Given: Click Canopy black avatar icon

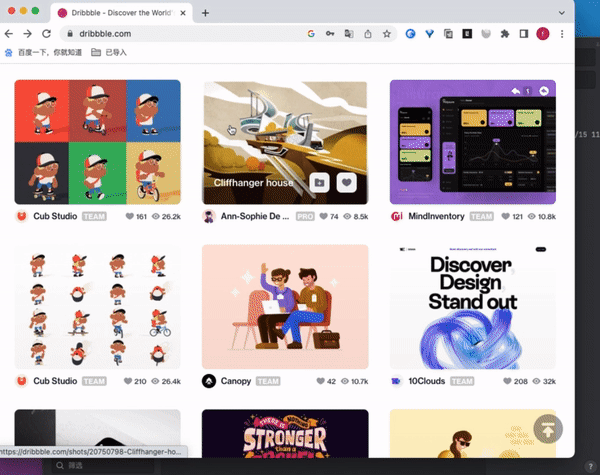Looking at the screenshot, I should (x=209, y=382).
